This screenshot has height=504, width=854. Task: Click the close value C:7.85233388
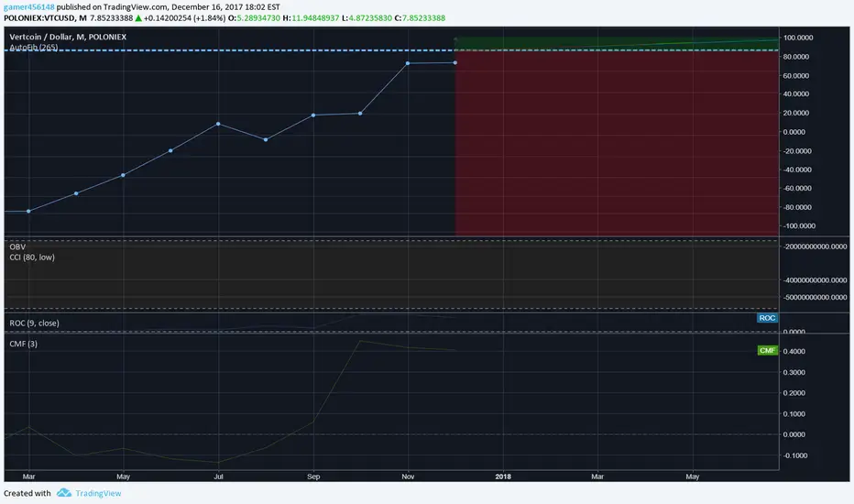(420, 18)
